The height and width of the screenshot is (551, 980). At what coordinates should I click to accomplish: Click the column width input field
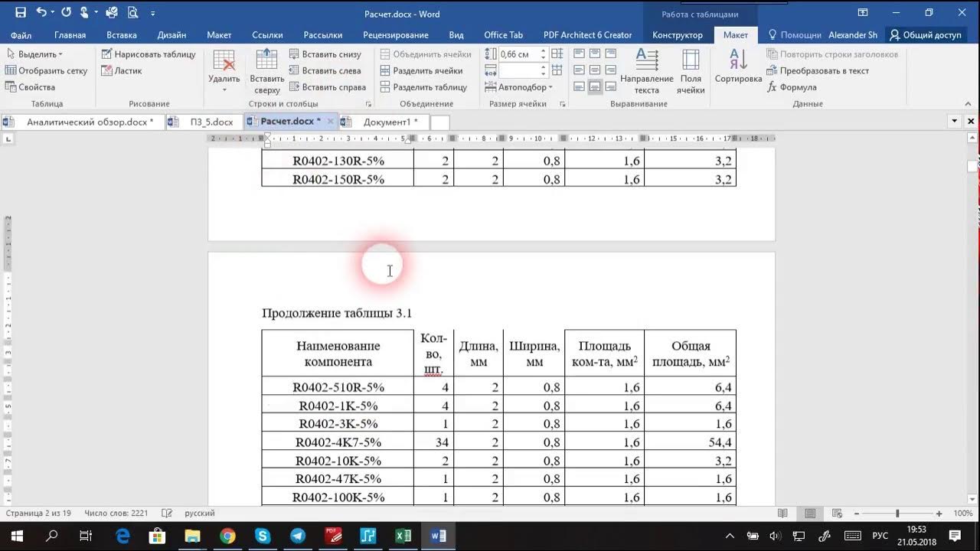pyautogui.click(x=518, y=70)
